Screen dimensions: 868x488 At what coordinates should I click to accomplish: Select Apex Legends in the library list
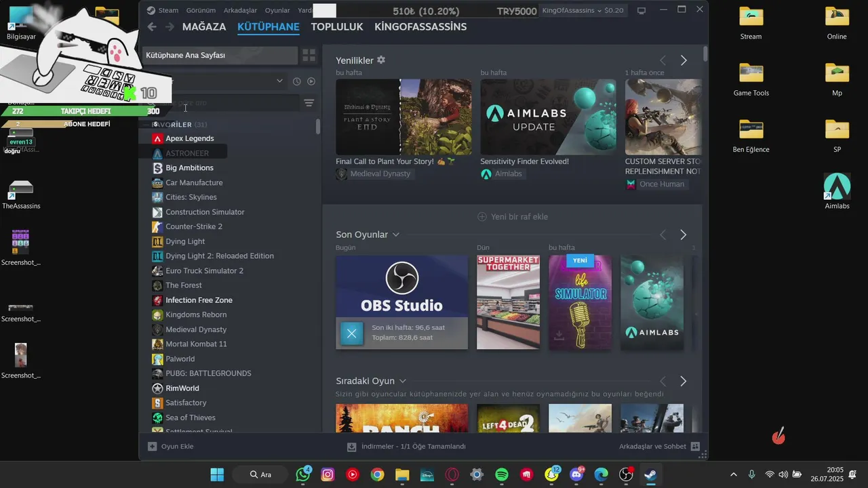(190, 138)
